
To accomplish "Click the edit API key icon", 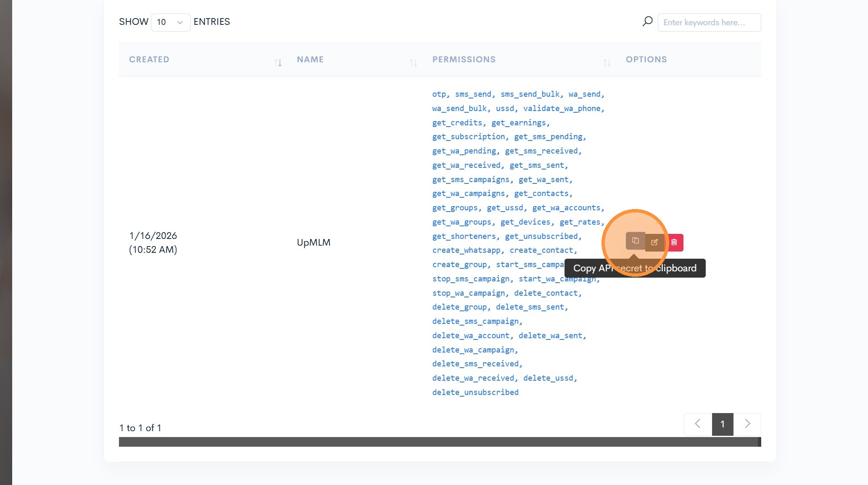I will [x=654, y=242].
